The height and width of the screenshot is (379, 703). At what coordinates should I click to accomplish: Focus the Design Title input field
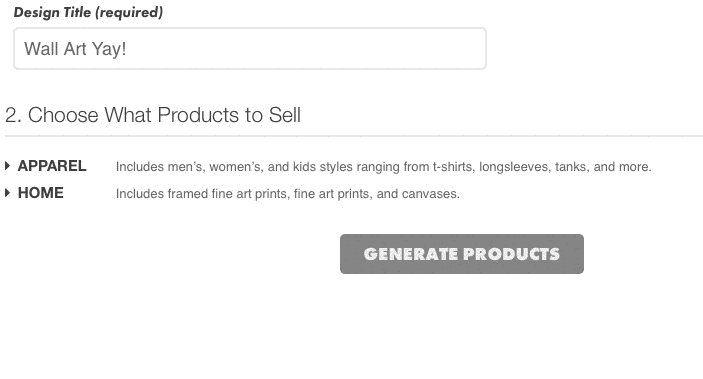[250, 48]
